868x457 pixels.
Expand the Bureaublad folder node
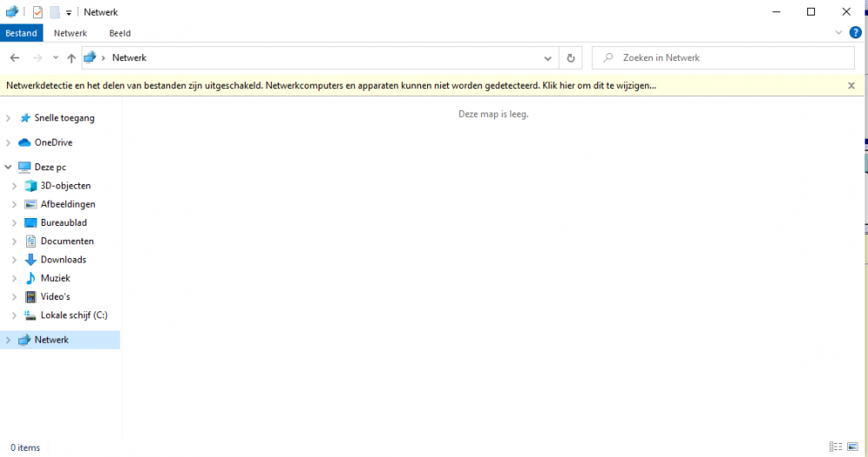coord(15,222)
